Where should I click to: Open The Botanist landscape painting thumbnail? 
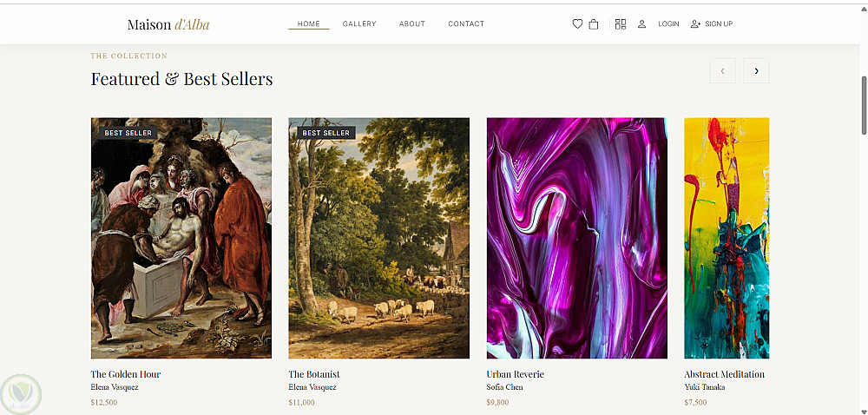coord(378,238)
